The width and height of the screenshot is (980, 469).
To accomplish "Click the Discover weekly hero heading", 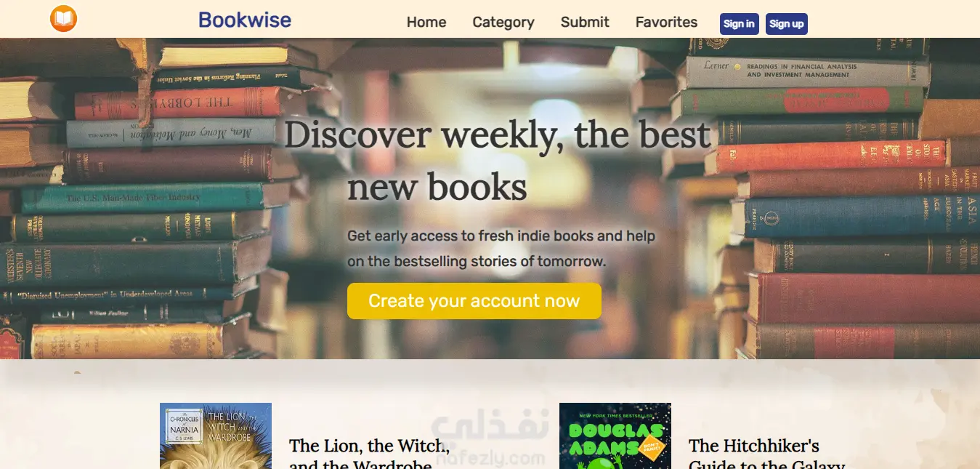I will [x=497, y=161].
